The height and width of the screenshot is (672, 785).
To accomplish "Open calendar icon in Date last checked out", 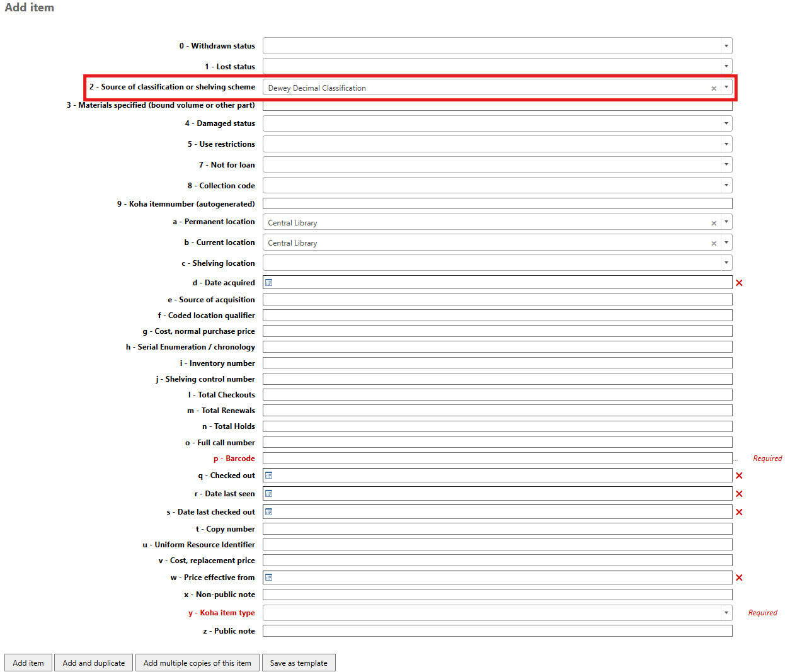I will tap(268, 512).
